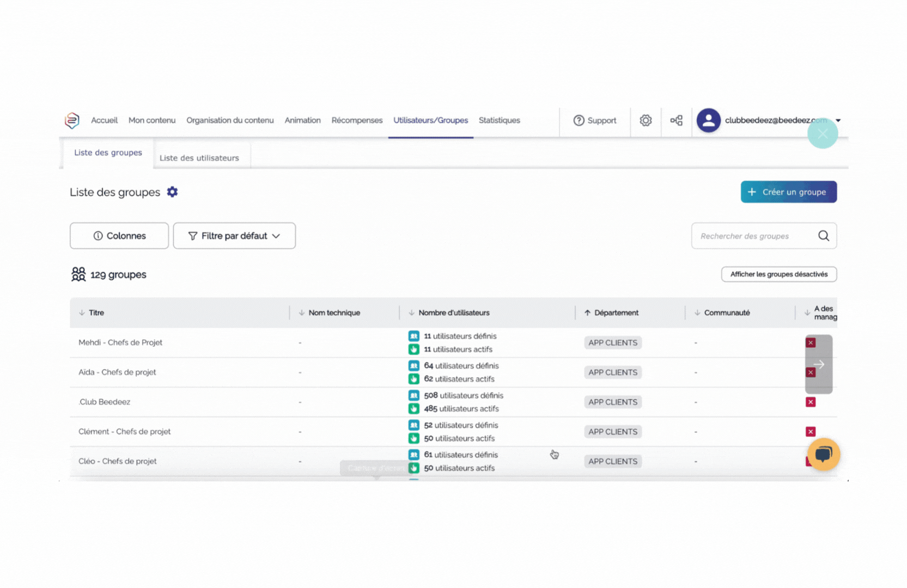Open the chat bubble widget
The height and width of the screenshot is (588, 907).
tap(823, 454)
